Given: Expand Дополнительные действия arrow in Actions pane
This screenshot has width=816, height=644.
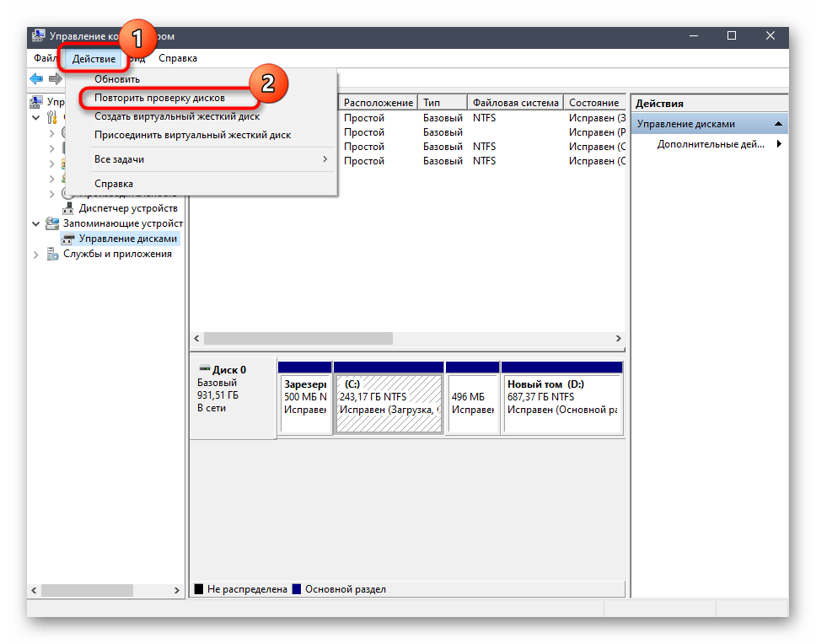Looking at the screenshot, I should [x=778, y=144].
